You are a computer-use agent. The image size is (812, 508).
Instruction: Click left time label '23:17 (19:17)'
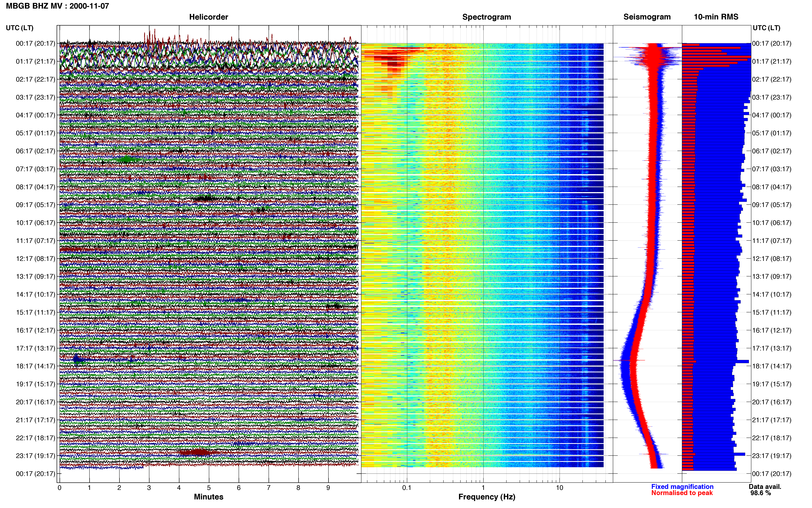35,456
